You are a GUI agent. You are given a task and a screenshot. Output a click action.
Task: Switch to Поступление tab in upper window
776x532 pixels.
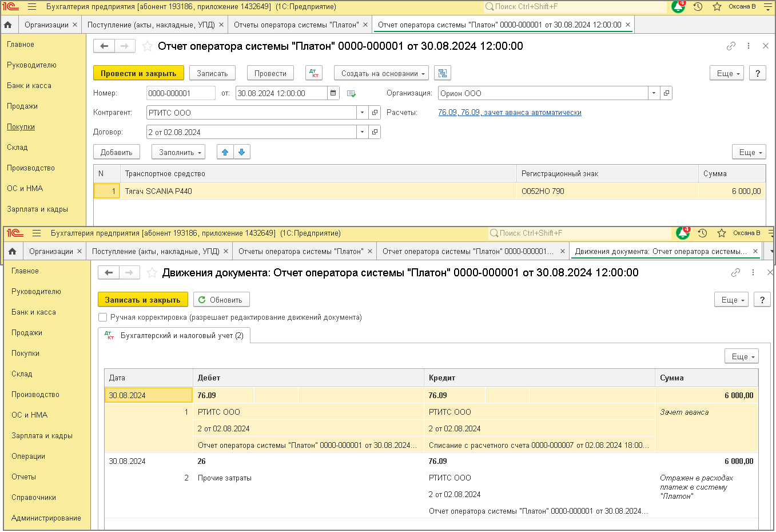point(151,25)
